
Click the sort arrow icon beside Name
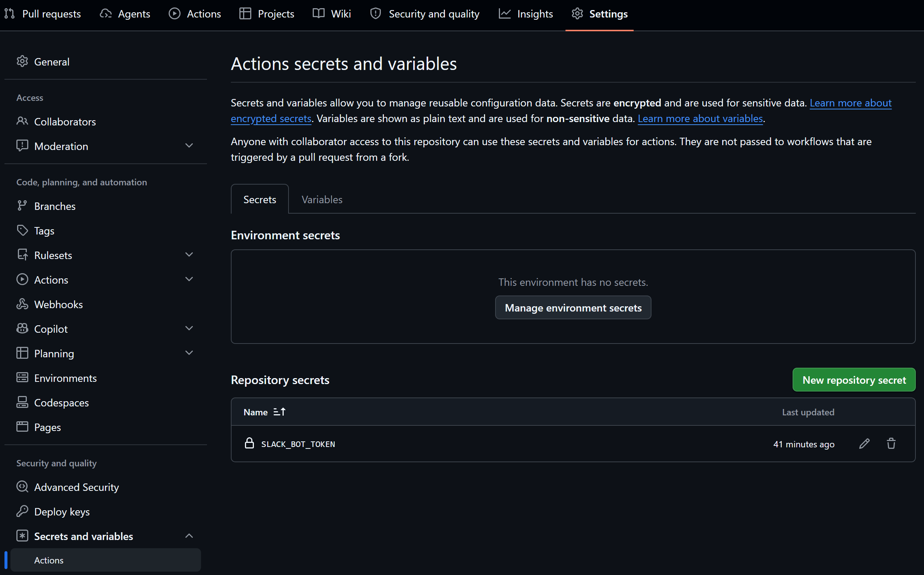click(279, 412)
